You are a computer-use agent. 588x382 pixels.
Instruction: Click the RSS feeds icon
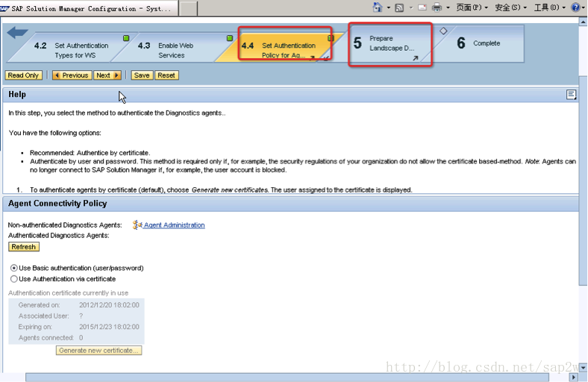pos(399,7)
